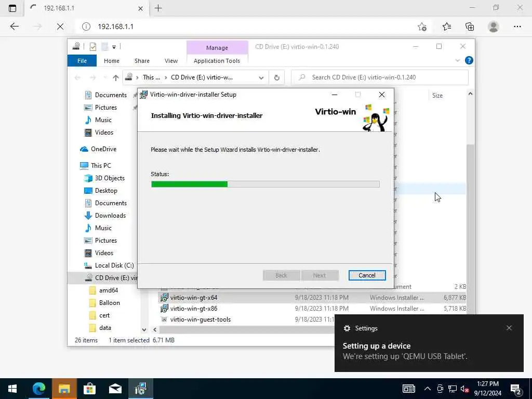Open data folder in tree
532x399 pixels.
pos(105,328)
